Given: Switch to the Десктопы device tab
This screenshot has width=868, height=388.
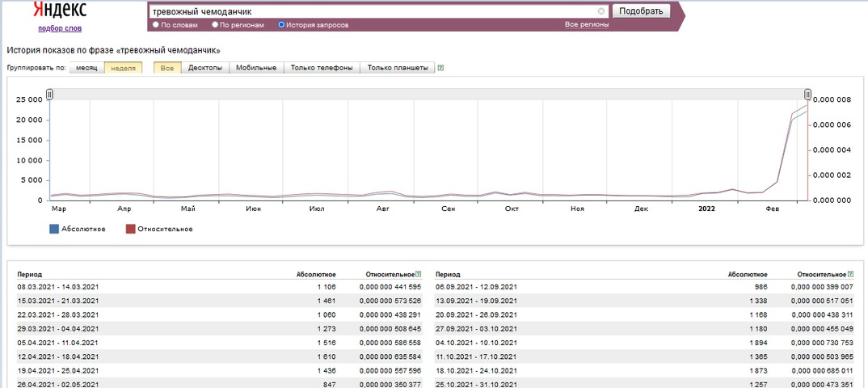Looking at the screenshot, I should pyautogui.click(x=205, y=68).
